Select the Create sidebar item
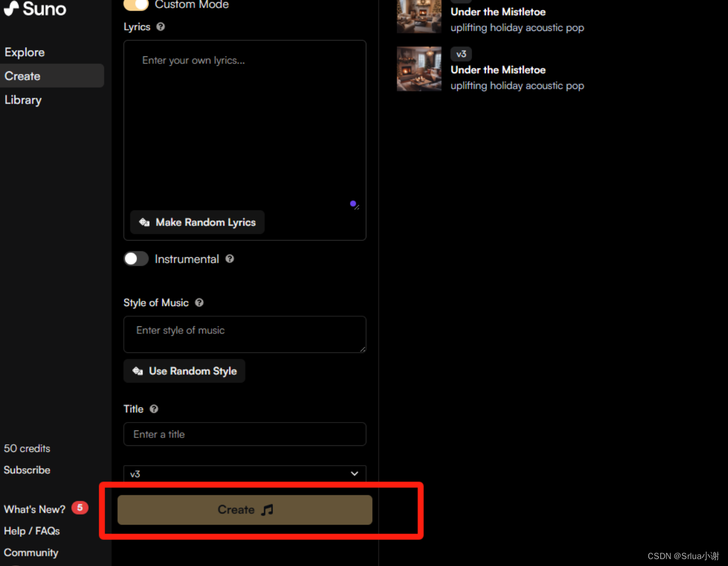Screen dimensions: 728x566 [52, 76]
